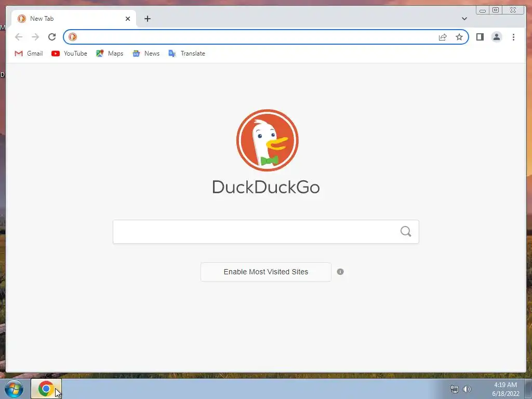Open the network tray icon
Image resolution: width=532 pixels, height=399 pixels.
pyautogui.click(x=454, y=389)
